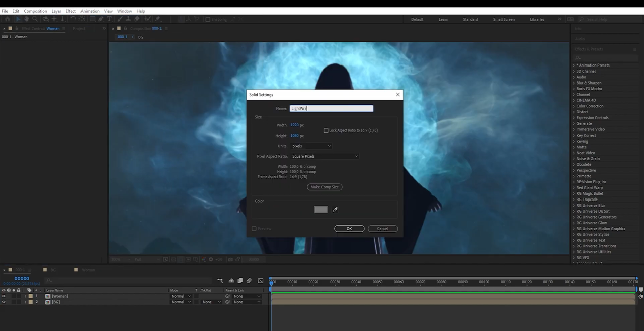The image size is (644, 331).
Task: Switch to the Project panel tab
Action: pyautogui.click(x=79, y=29)
